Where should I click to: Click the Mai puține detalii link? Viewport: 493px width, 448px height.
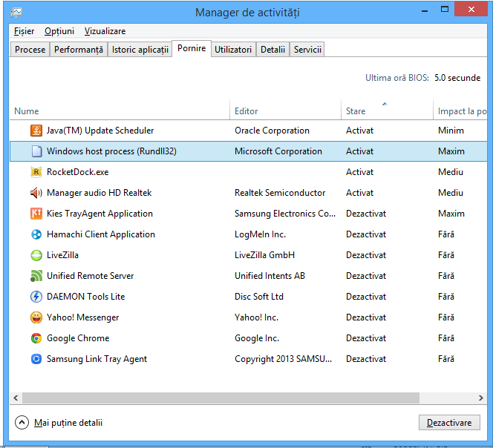(68, 423)
